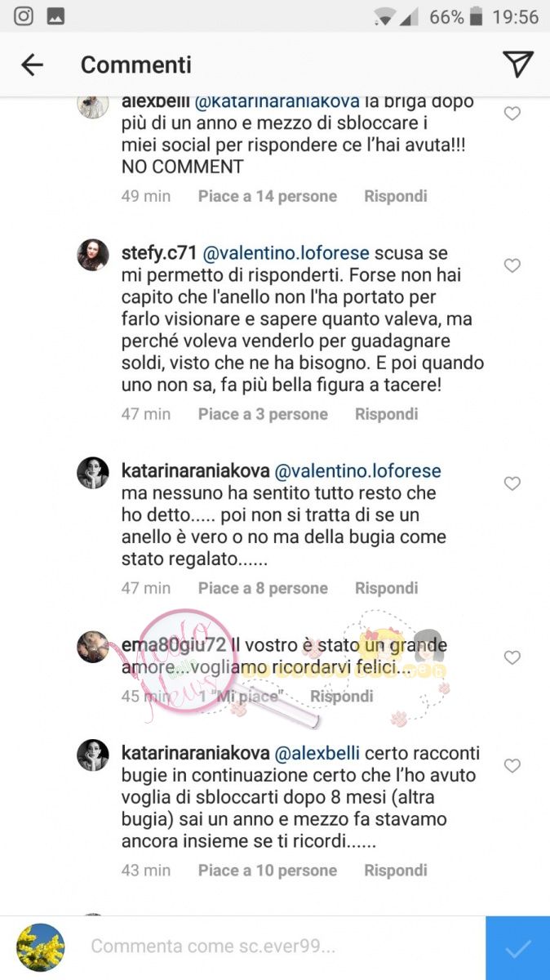This screenshot has height=980, width=550.
Task: View 'Piace a 14 persone' likes list
Action: (x=268, y=196)
